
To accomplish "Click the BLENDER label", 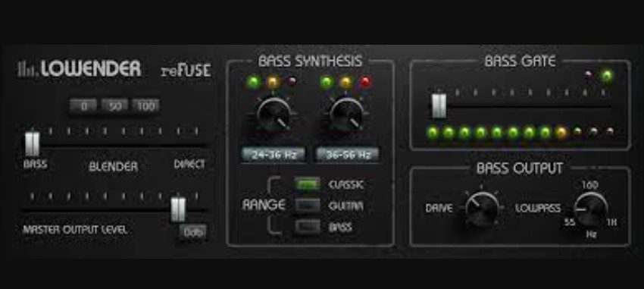I will coord(114,166).
